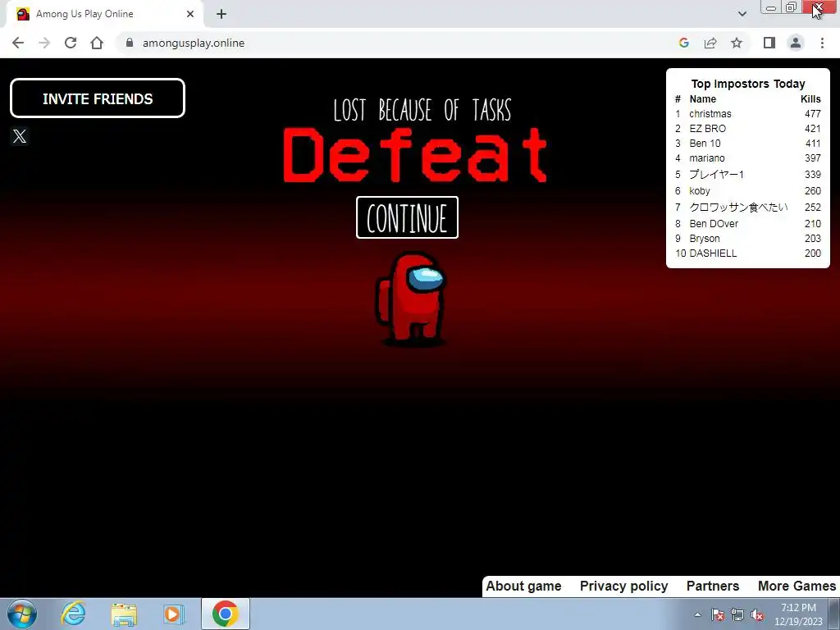
Task: Click the INVITE FRIENDS button
Action: (x=98, y=98)
